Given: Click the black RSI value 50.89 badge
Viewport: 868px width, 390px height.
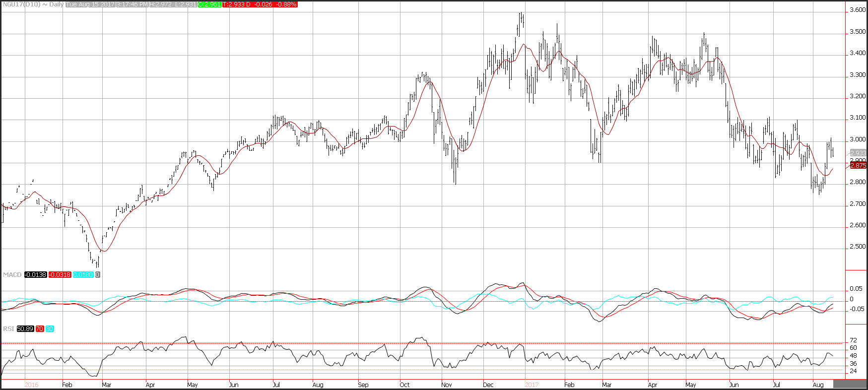Looking at the screenshot, I should coord(25,328).
